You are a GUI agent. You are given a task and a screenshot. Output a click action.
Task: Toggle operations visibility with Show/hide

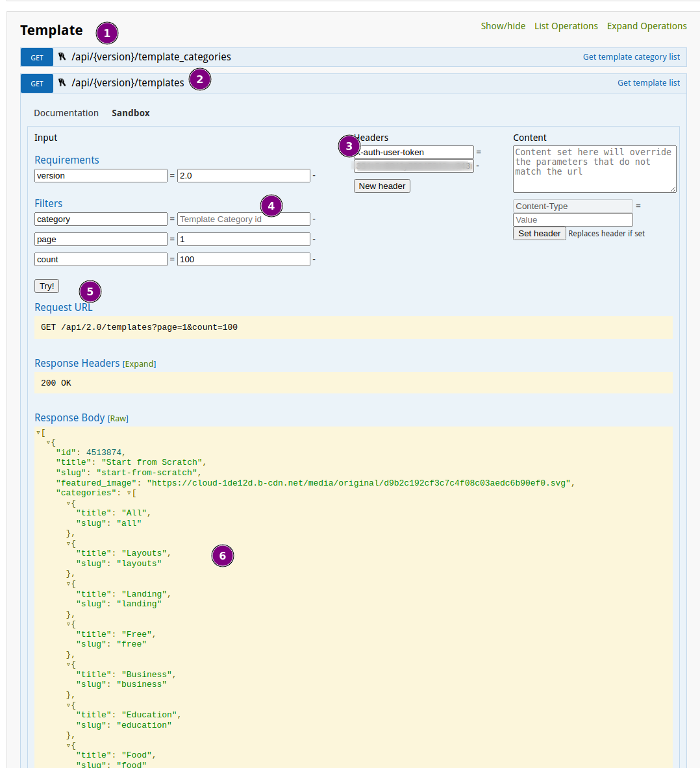[503, 26]
